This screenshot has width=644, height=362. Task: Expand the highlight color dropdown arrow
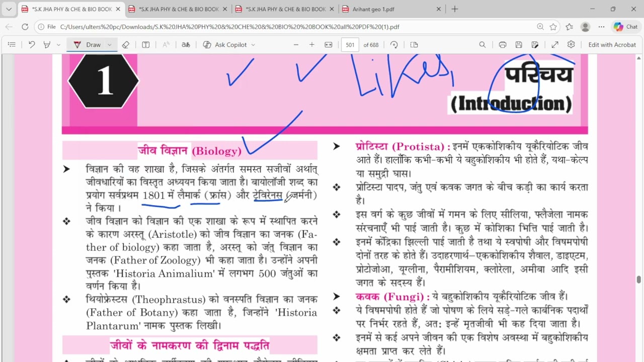tap(58, 45)
